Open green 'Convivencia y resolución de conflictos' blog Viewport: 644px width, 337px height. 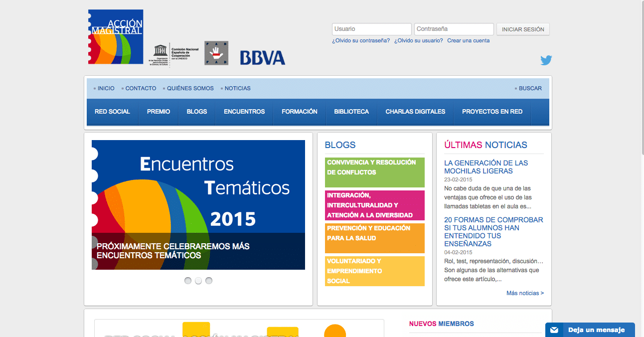pyautogui.click(x=375, y=172)
